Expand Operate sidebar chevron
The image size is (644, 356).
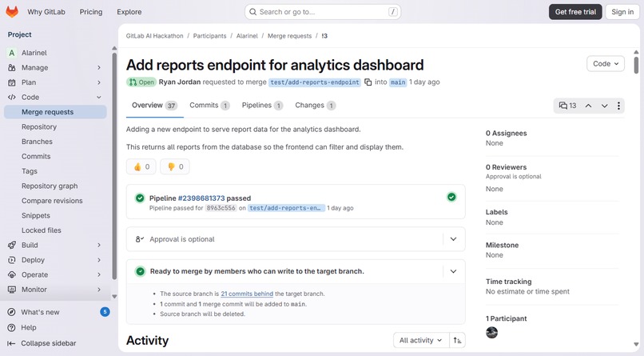pyautogui.click(x=99, y=274)
